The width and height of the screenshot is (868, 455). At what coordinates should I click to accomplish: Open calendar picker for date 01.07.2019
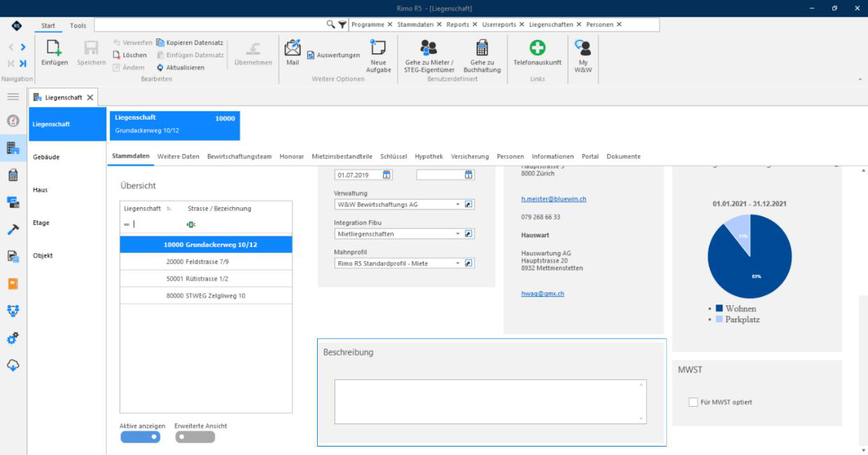click(x=387, y=175)
